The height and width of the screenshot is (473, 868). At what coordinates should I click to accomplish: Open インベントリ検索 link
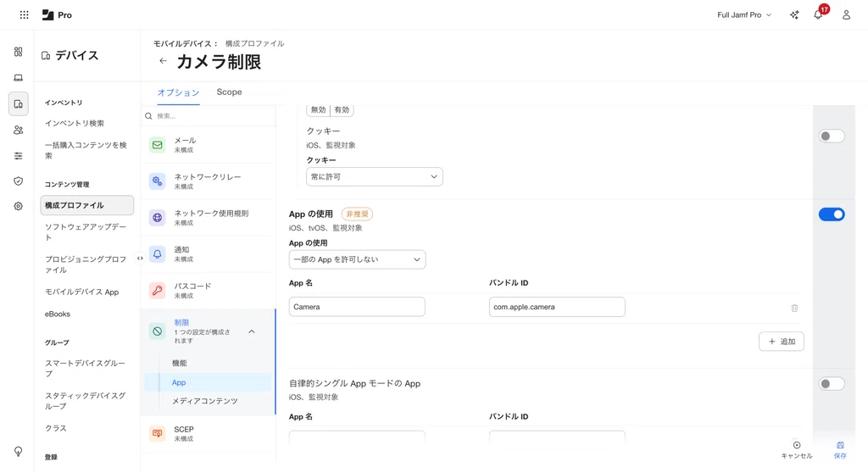click(x=75, y=123)
